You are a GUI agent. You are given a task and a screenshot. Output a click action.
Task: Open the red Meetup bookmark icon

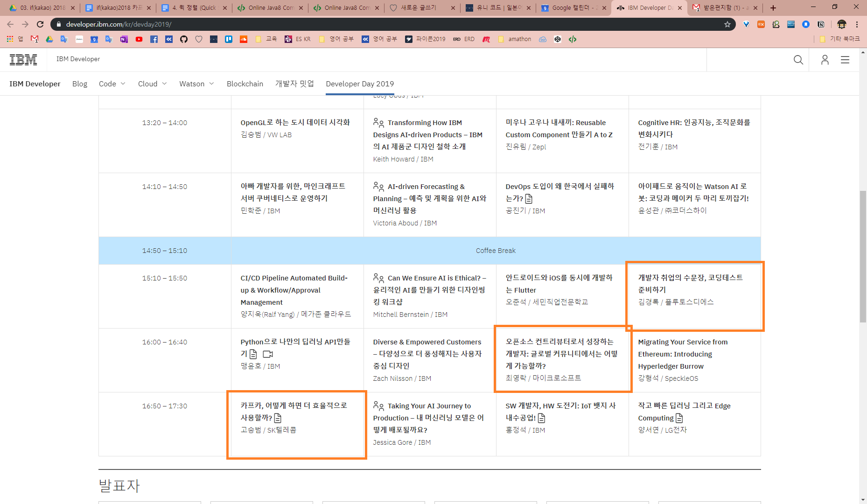[x=486, y=39]
